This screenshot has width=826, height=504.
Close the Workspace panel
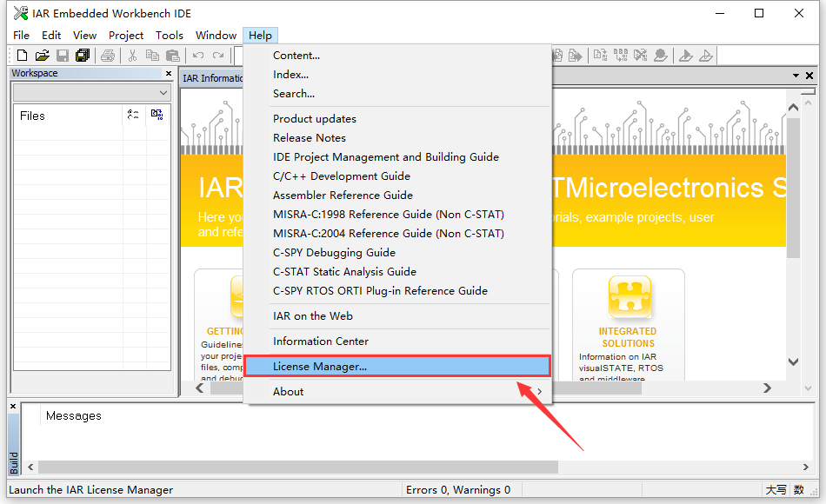click(169, 73)
